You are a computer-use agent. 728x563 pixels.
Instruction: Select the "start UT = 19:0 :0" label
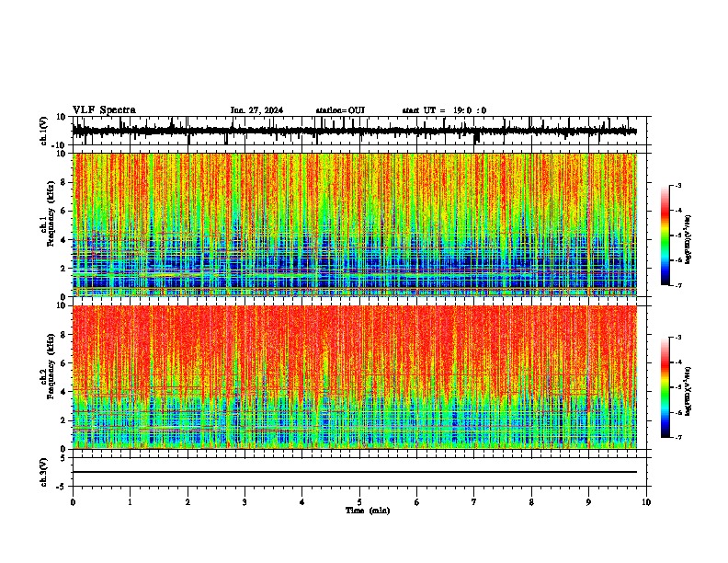pyautogui.click(x=444, y=110)
